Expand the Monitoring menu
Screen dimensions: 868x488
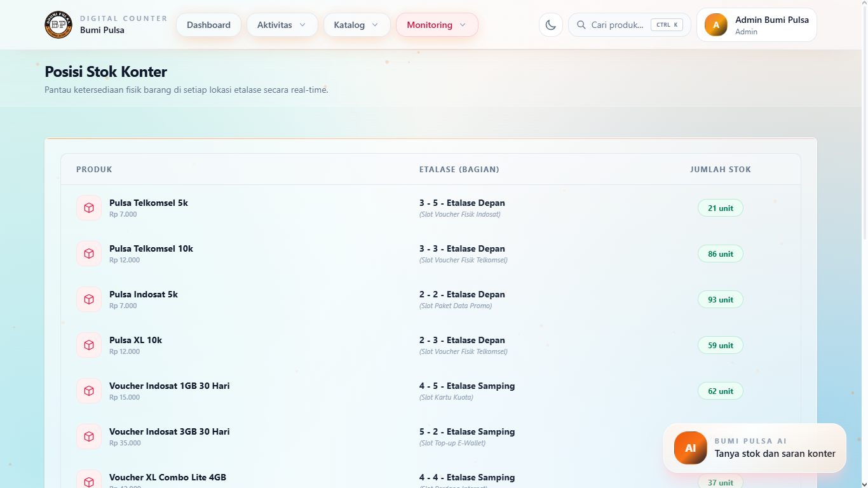437,25
